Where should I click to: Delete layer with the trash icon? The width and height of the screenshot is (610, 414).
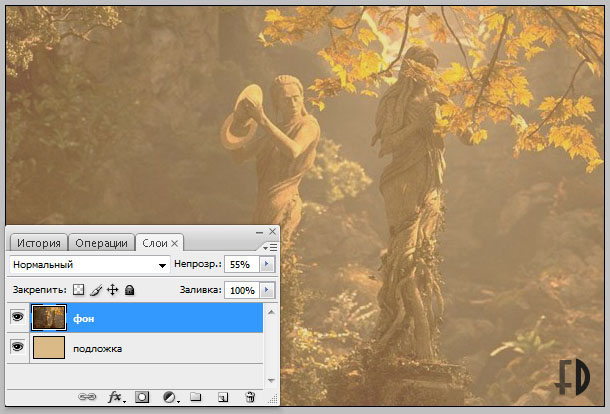pos(250,397)
